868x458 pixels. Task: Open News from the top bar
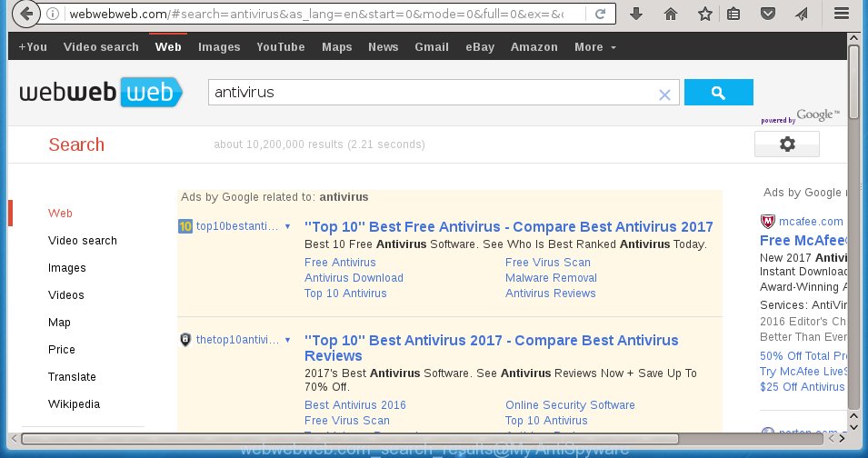point(383,47)
